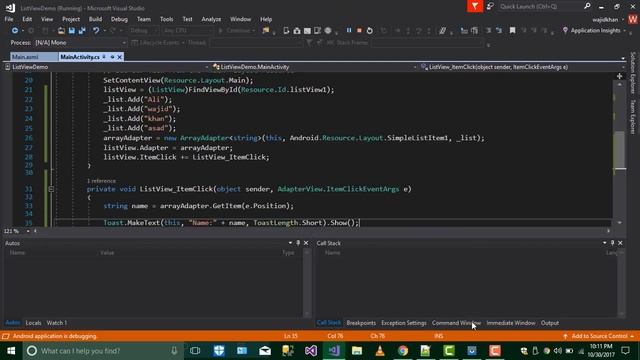Open Google Chrome from the taskbar

403,351
